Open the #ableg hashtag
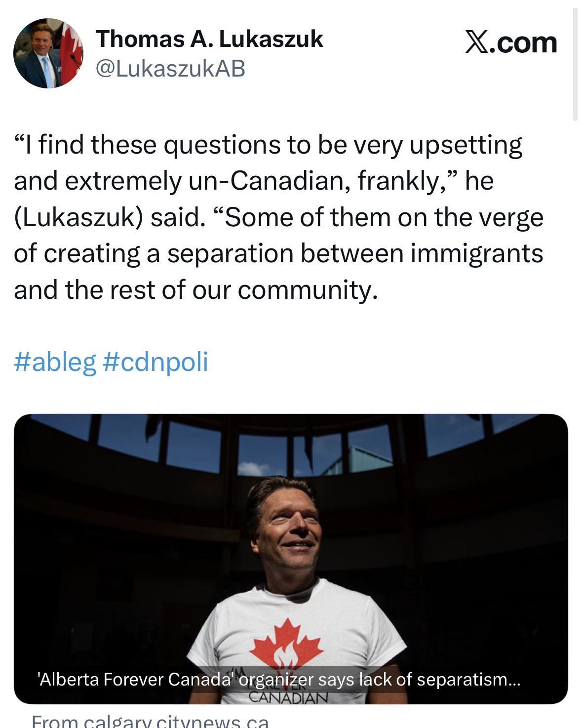Image resolution: width=582 pixels, height=728 pixels. coord(55,362)
